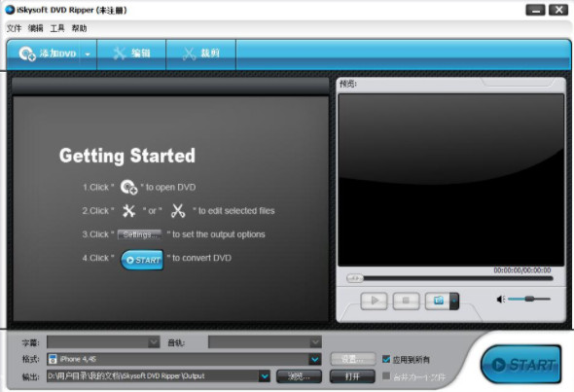Click the open (打开) output folder button

[x=352, y=376]
